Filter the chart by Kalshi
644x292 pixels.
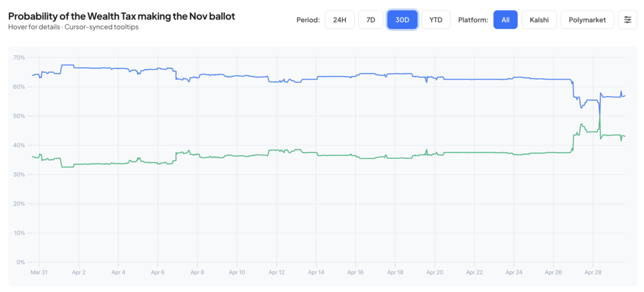click(539, 20)
